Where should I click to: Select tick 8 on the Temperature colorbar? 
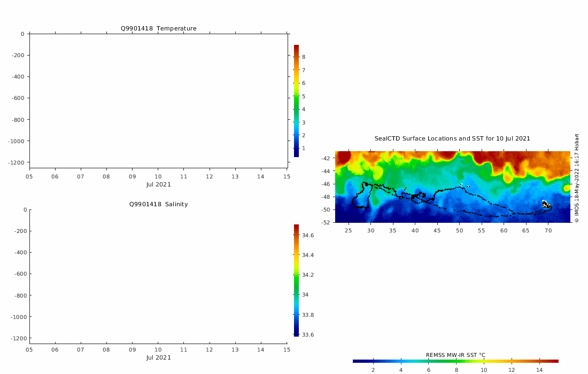coord(304,57)
